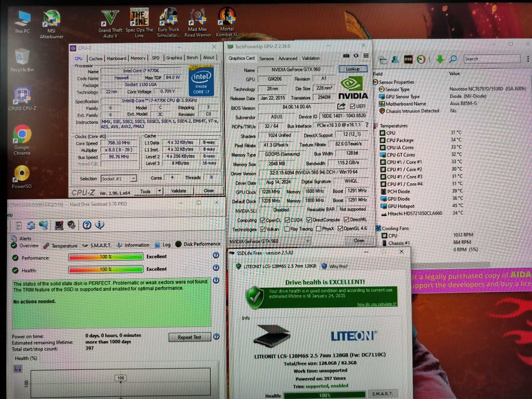Viewport: 532px width, 399px height.
Task: Click the blue question mark icon in Hard Disk Sentinel toolbar
Action: click(x=87, y=225)
